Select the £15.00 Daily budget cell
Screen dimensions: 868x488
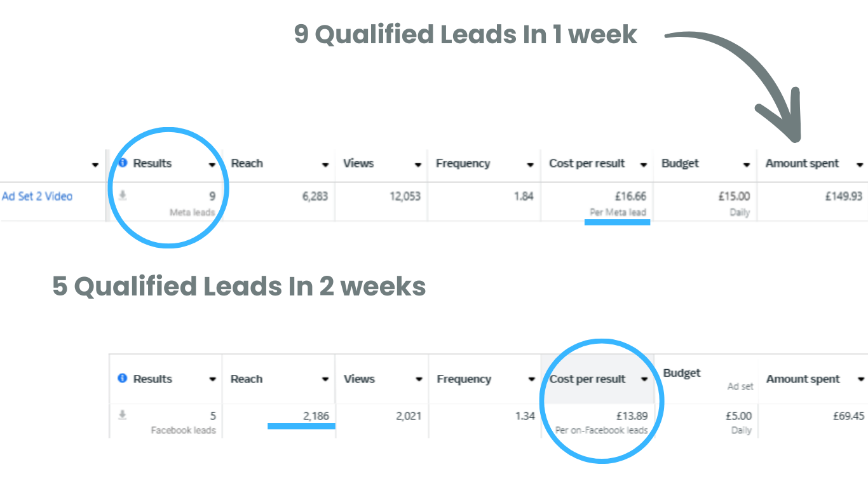pyautogui.click(x=705, y=202)
